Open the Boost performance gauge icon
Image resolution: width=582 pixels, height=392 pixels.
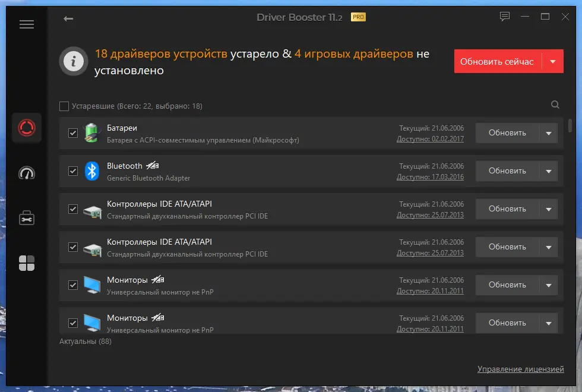tap(26, 173)
